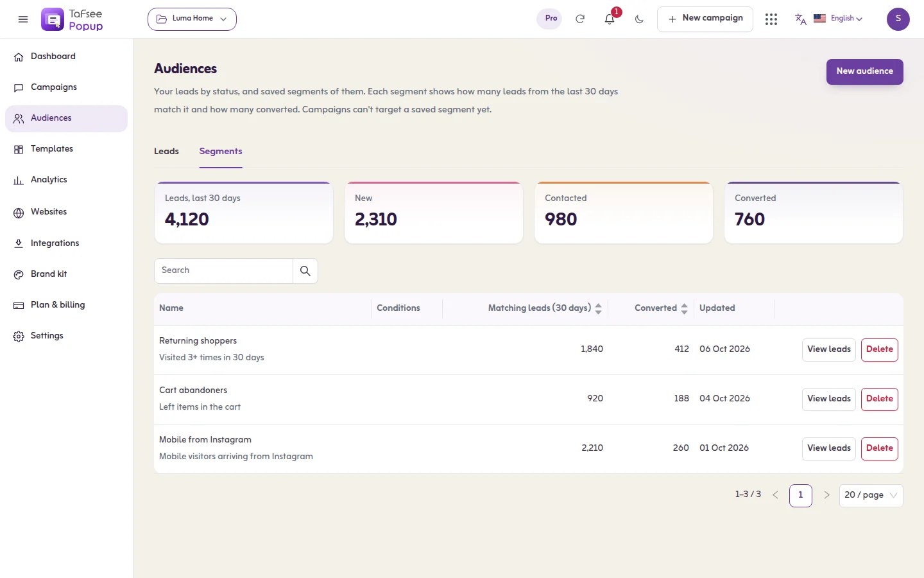
Task: Open Campaigns from sidebar
Action: point(66,87)
